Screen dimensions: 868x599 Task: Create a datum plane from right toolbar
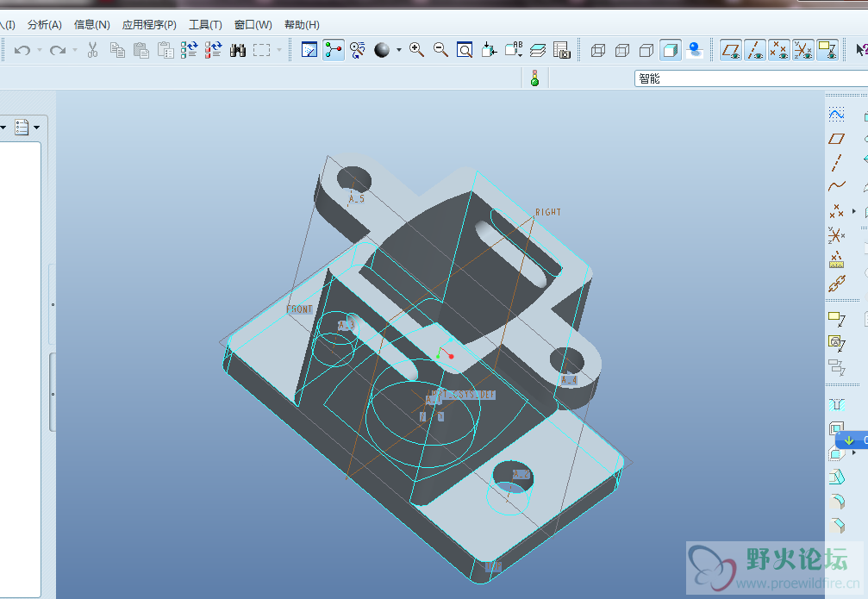click(836, 139)
